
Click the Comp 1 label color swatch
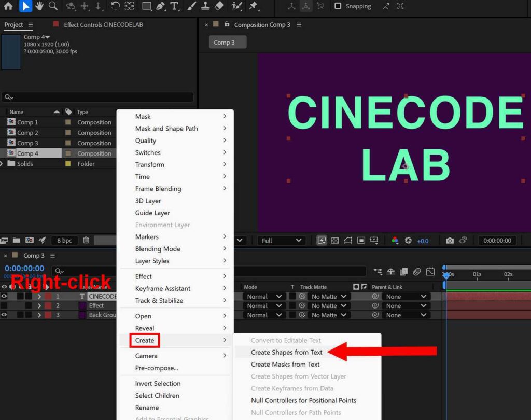tap(68, 122)
